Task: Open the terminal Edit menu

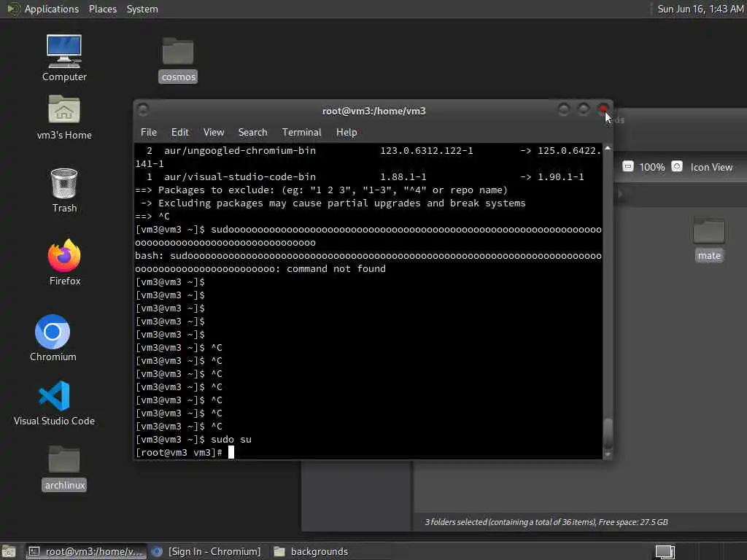Action: pyautogui.click(x=179, y=133)
